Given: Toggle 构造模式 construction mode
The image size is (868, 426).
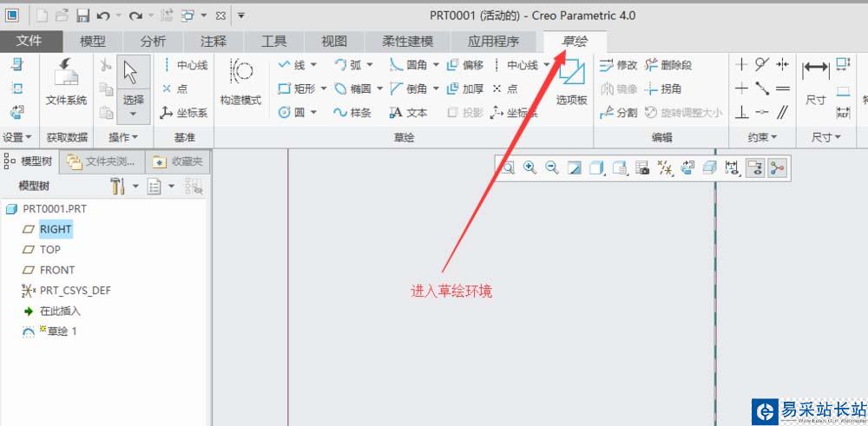Looking at the screenshot, I should [240, 83].
